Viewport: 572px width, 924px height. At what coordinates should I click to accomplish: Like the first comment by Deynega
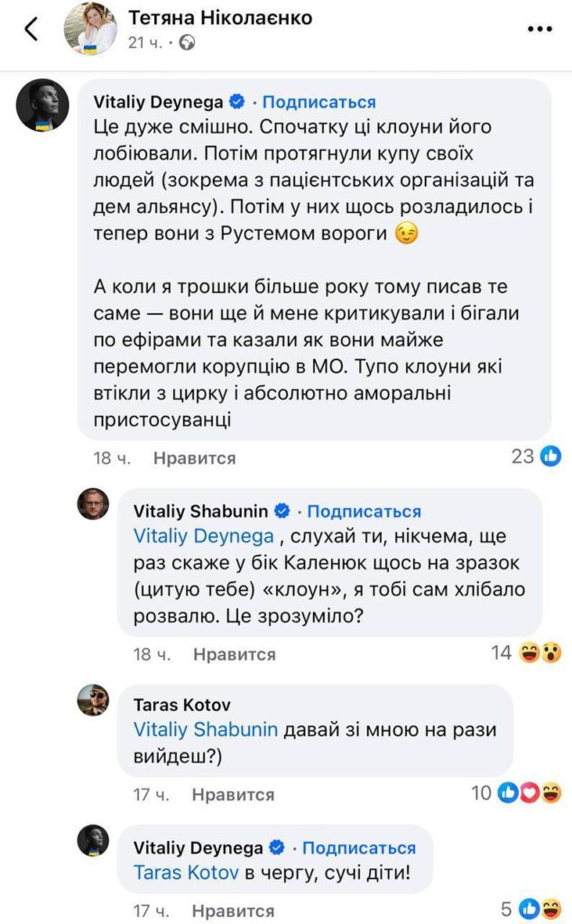point(194,458)
